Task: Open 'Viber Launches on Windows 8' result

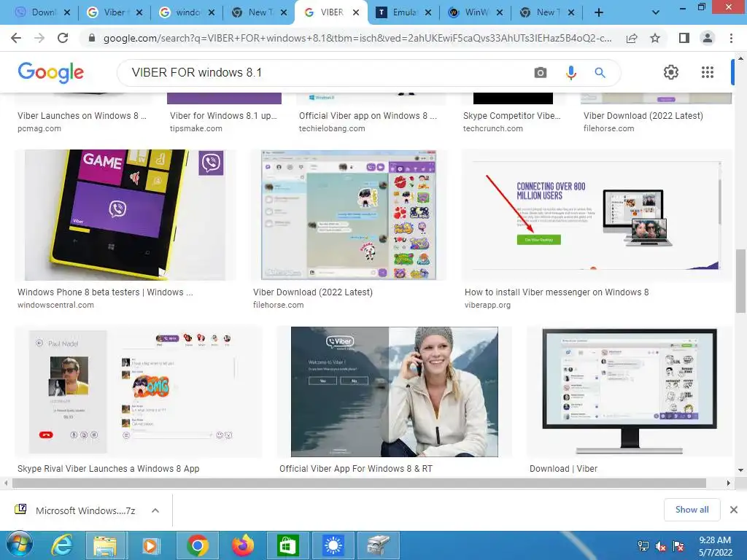Action: (x=82, y=116)
